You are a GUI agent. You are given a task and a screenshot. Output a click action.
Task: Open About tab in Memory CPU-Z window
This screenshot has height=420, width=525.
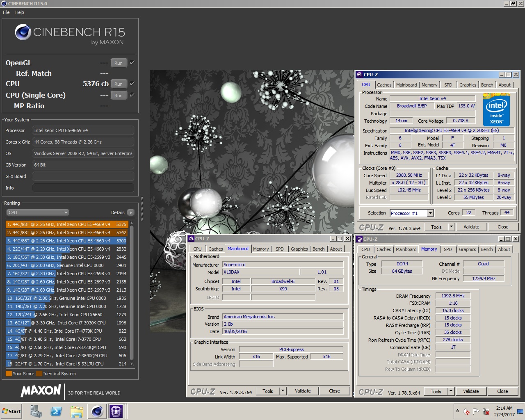tap(504, 249)
